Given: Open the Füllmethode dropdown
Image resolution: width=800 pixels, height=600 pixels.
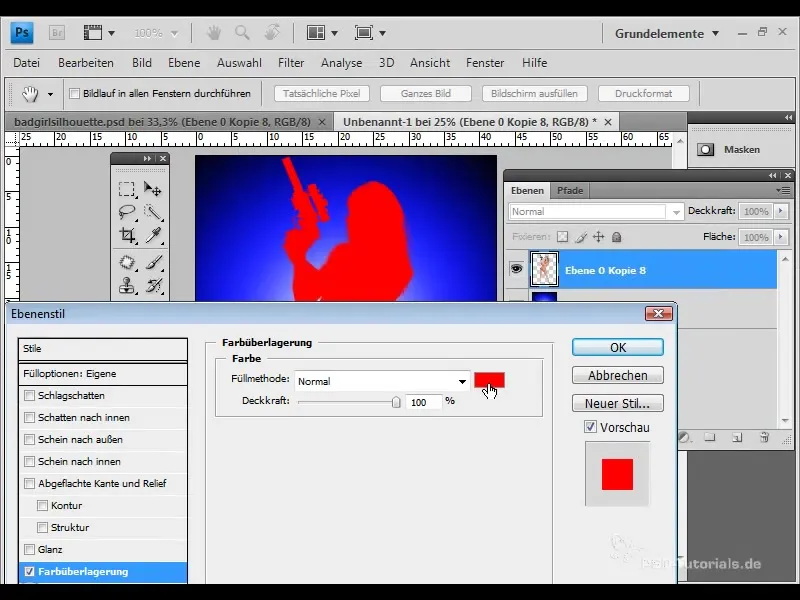Looking at the screenshot, I should [462, 381].
